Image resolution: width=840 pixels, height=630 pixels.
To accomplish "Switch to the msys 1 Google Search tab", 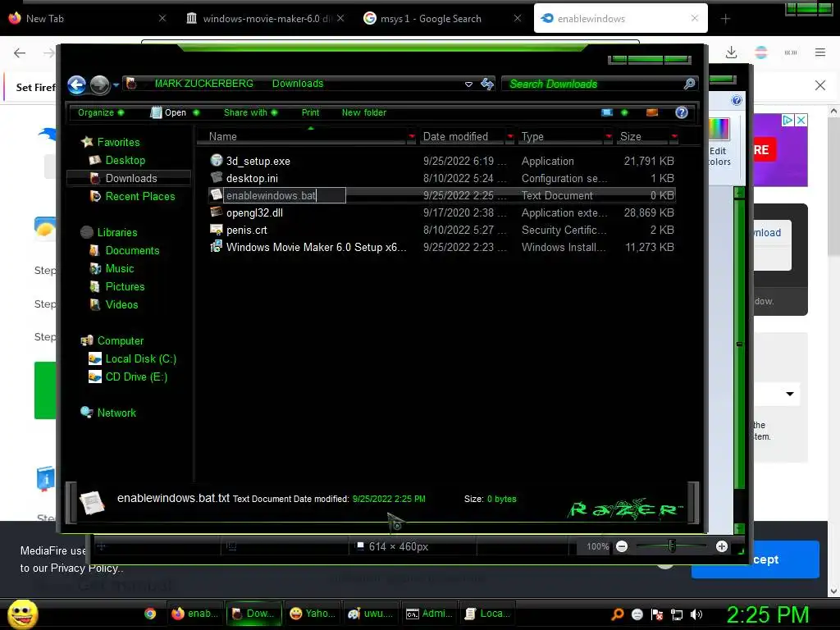I will (x=442, y=19).
